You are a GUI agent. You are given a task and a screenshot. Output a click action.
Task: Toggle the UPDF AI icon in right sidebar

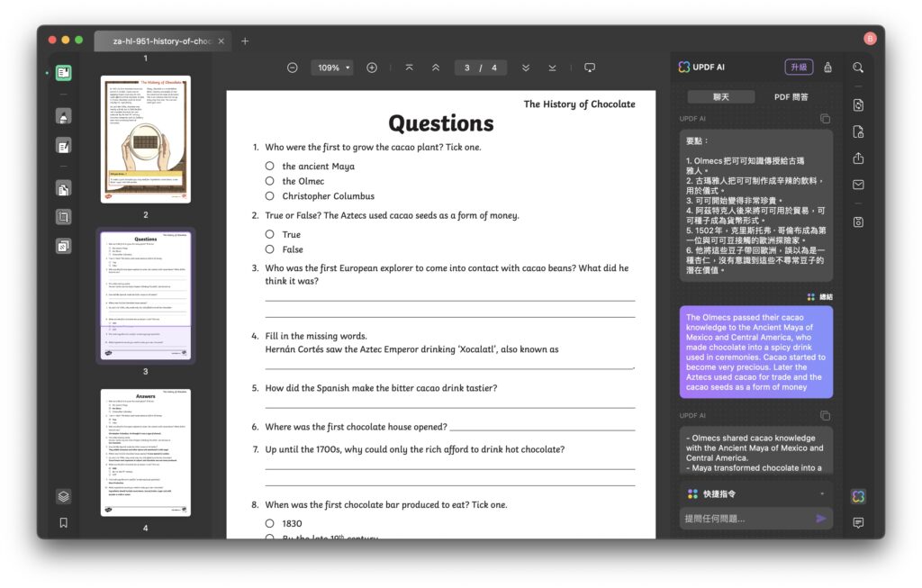[858, 496]
